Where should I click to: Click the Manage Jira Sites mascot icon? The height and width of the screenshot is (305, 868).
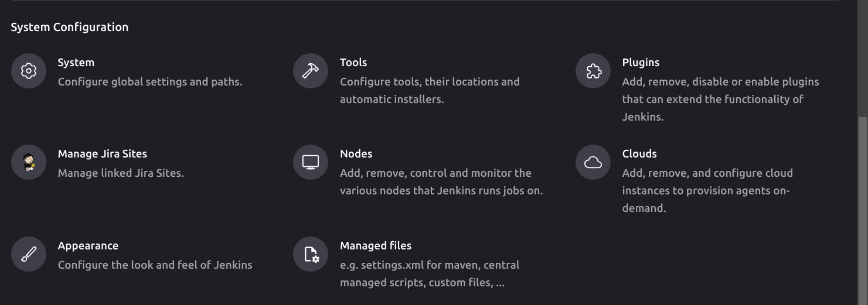tap(29, 162)
